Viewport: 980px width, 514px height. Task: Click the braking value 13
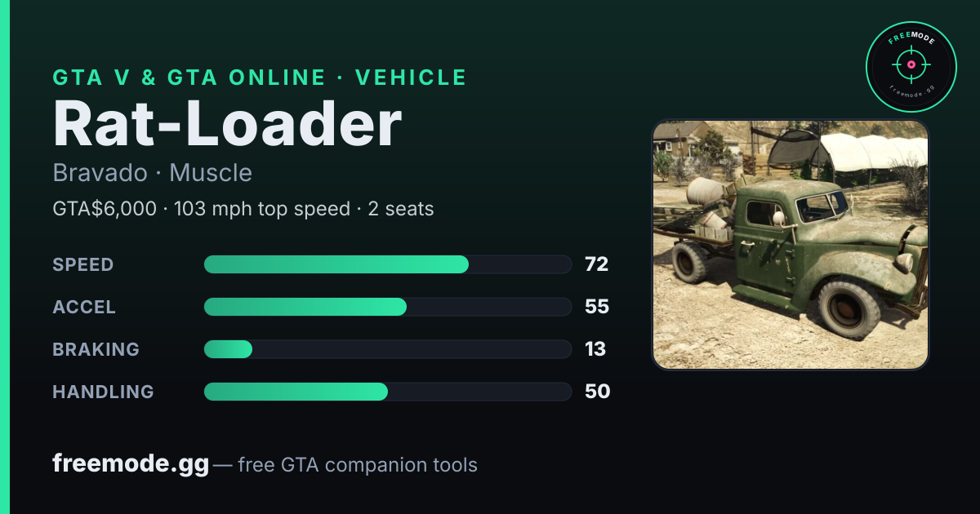pyautogui.click(x=595, y=349)
